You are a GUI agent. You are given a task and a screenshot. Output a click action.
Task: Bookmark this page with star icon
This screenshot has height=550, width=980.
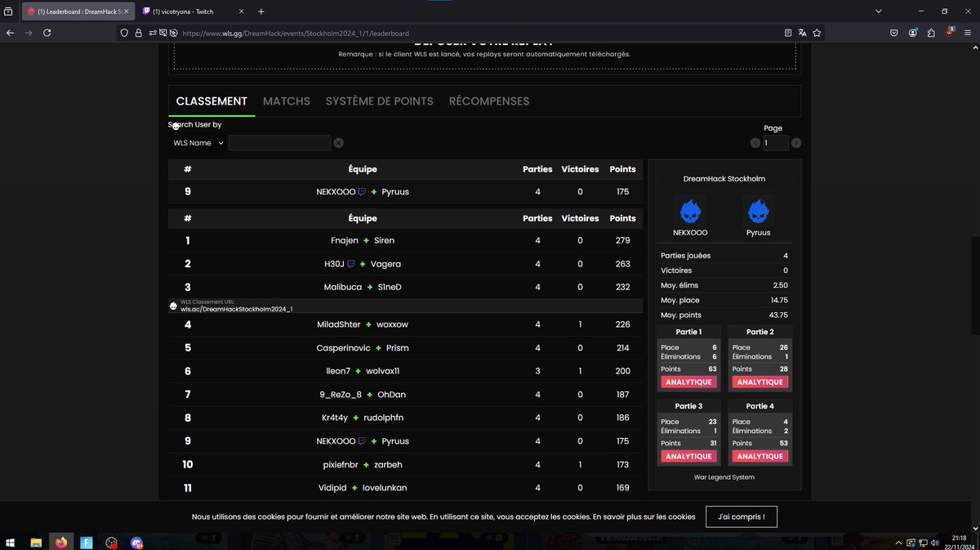click(x=817, y=33)
